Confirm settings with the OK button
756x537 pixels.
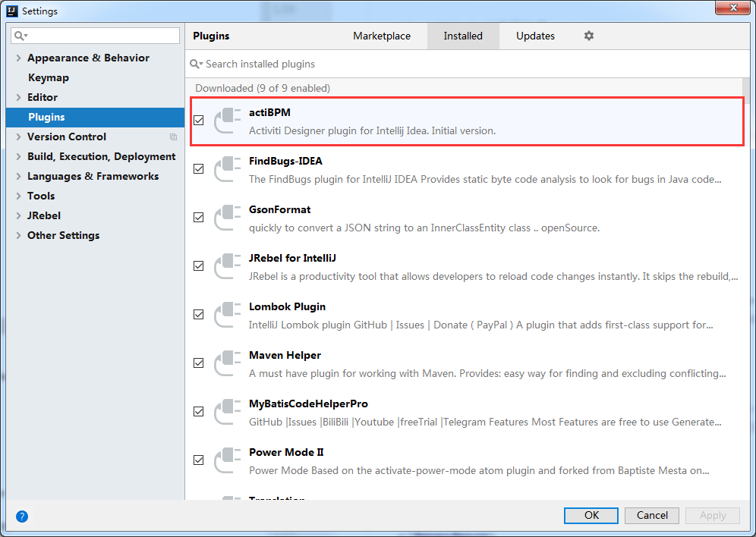[x=591, y=515]
